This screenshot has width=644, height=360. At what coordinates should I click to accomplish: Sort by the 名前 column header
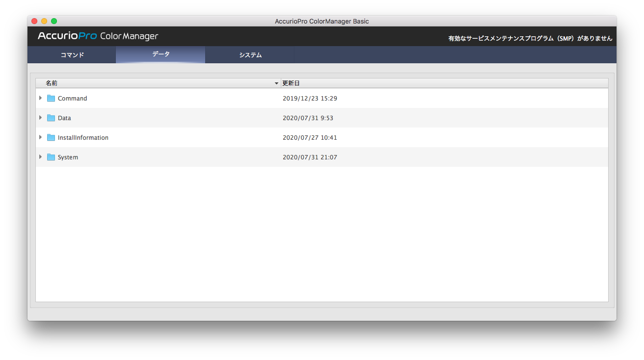pos(158,83)
